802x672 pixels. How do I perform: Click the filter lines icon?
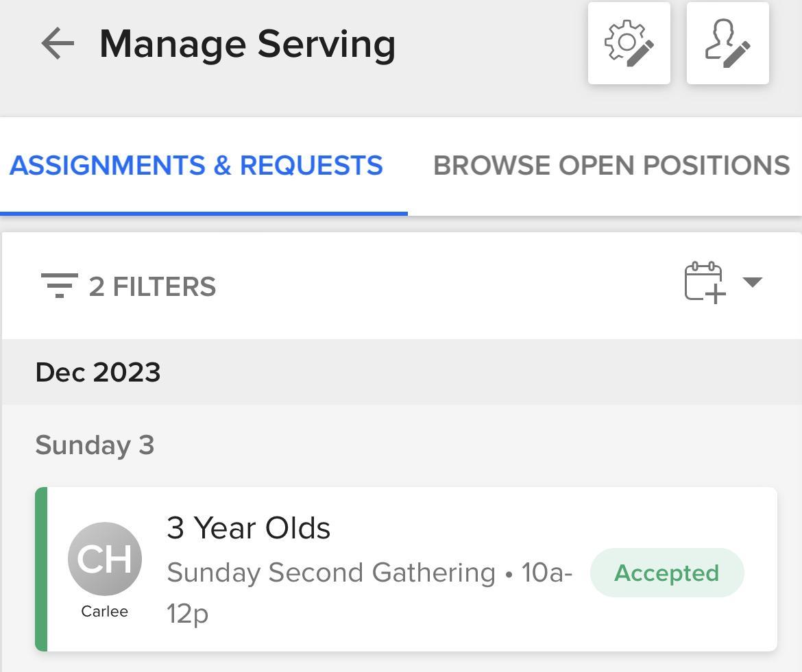point(59,286)
